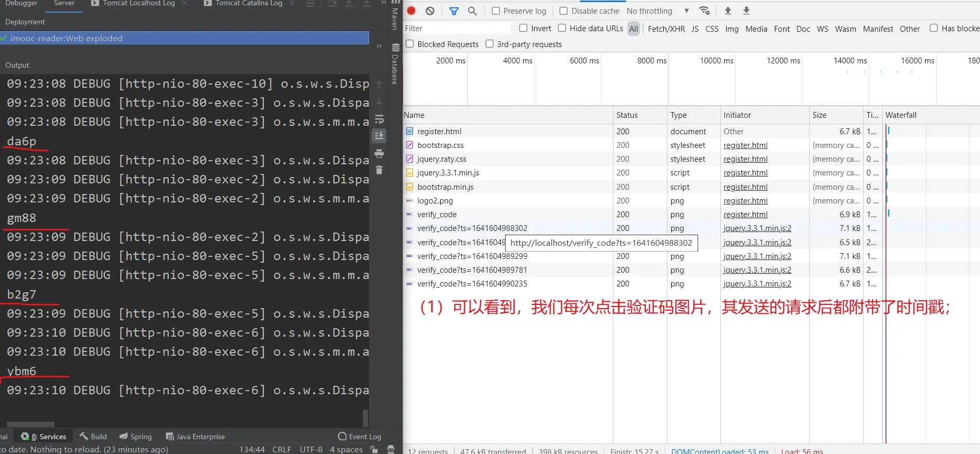Select the Fetch/XHR request type filter
The image size is (980, 454).
666,29
